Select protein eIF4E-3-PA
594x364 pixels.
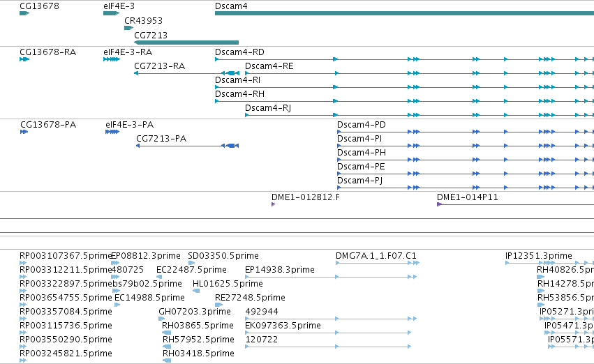(x=130, y=125)
